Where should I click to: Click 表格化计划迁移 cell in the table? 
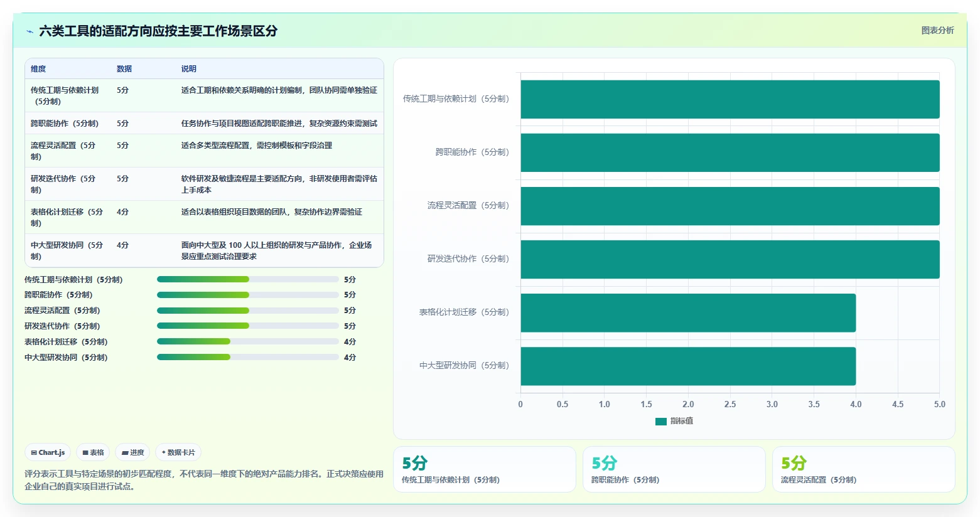pos(67,217)
